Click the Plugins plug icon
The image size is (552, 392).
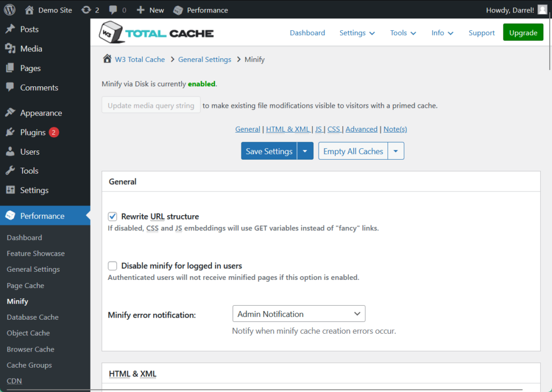(10, 132)
